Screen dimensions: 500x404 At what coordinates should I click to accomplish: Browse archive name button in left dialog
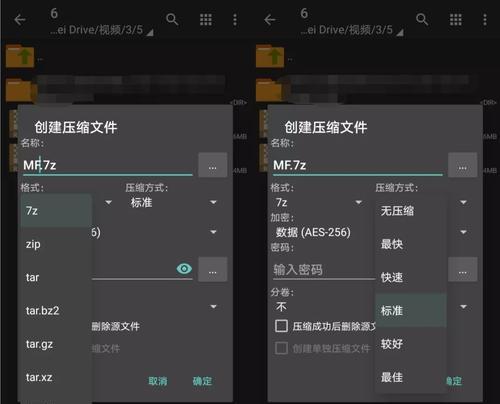click(213, 165)
